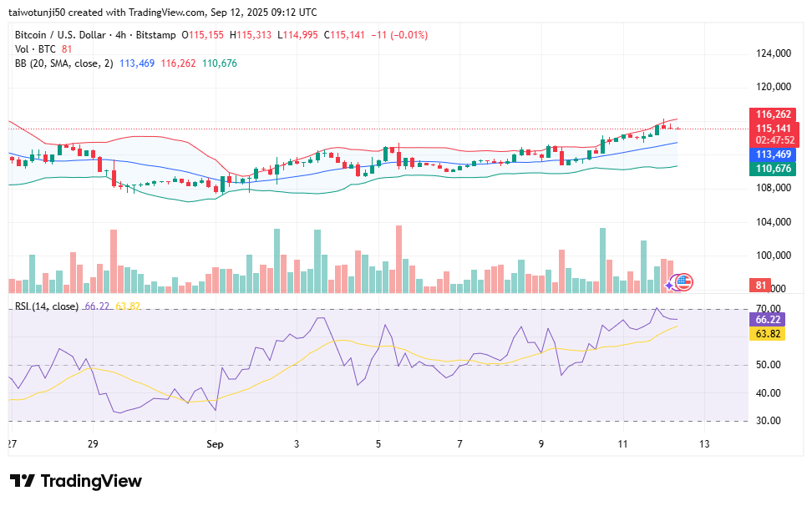Click the red 81 volume axis label

[760, 286]
